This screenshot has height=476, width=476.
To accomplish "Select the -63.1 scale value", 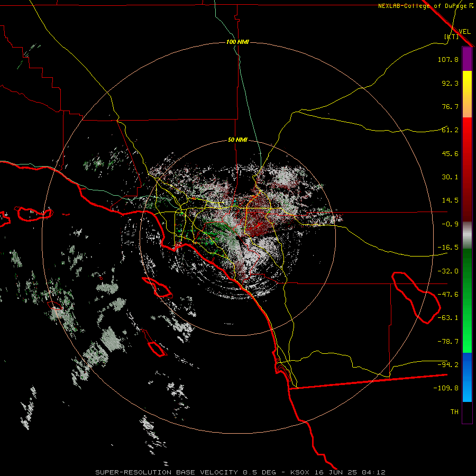I will (x=448, y=318).
